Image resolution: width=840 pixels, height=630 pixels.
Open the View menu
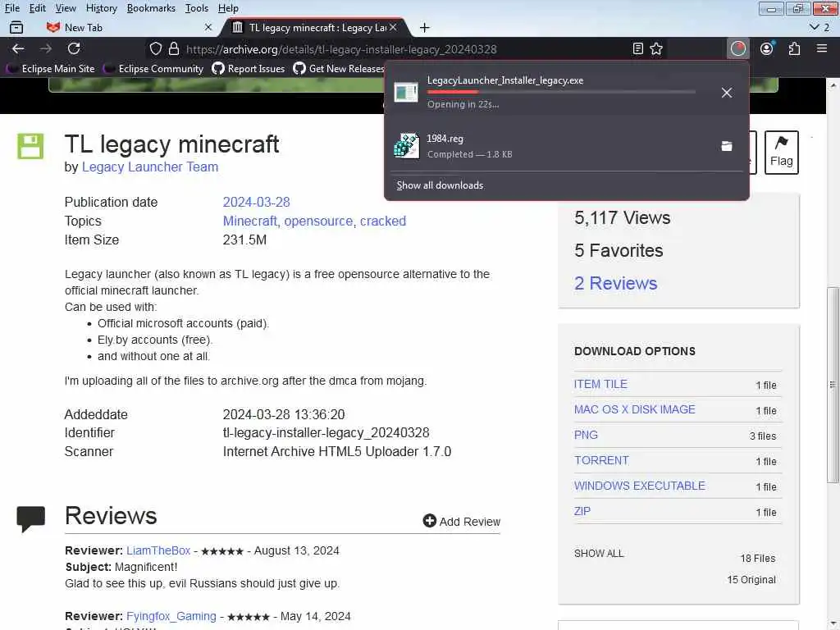pyautogui.click(x=66, y=8)
